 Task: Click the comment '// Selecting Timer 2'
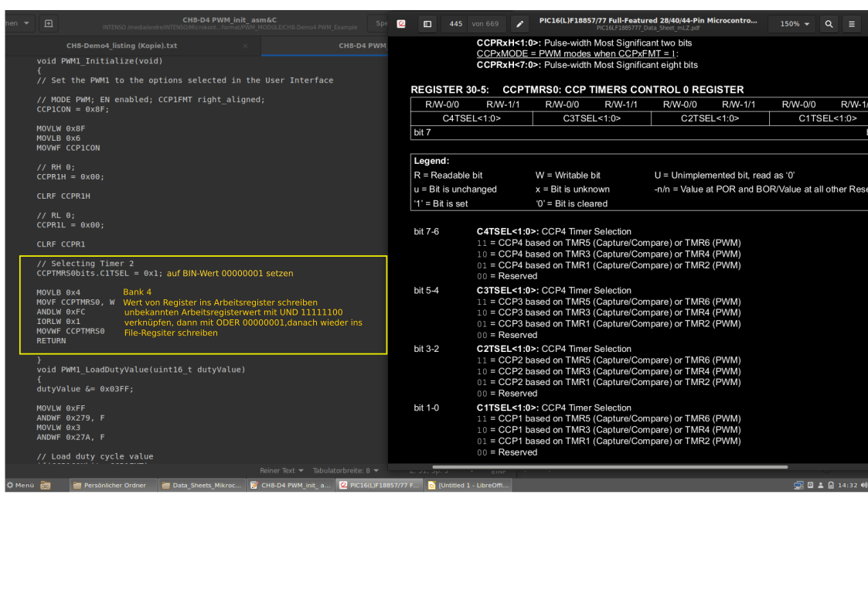pos(85,264)
